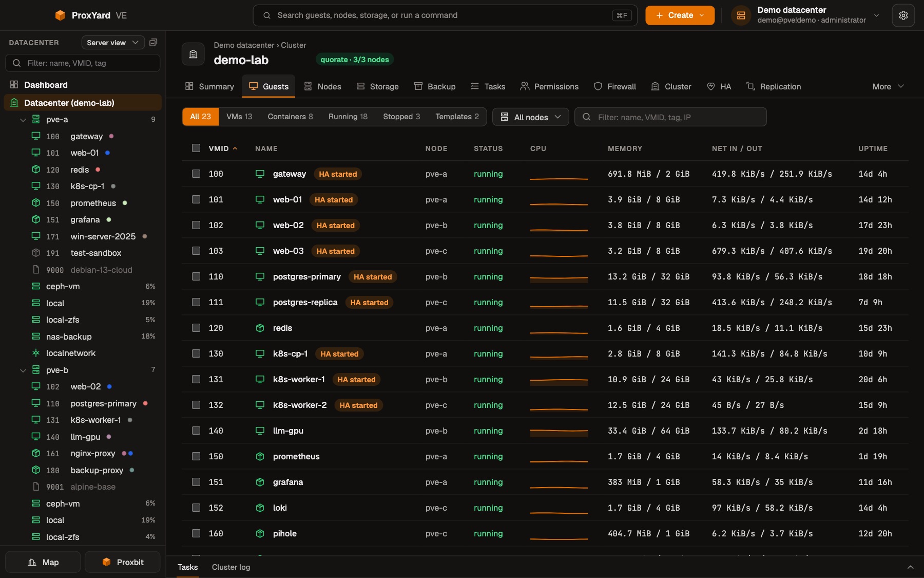Open settings gear in top bar

click(x=903, y=15)
